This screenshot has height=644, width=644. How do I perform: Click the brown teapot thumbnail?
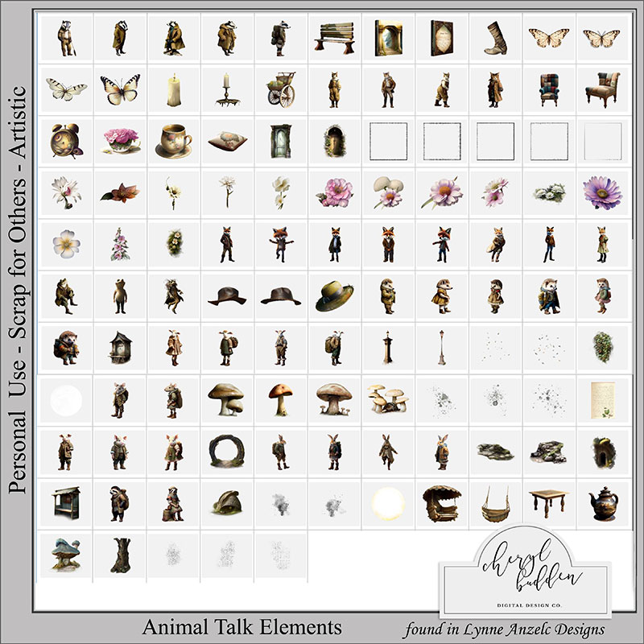coord(602,503)
